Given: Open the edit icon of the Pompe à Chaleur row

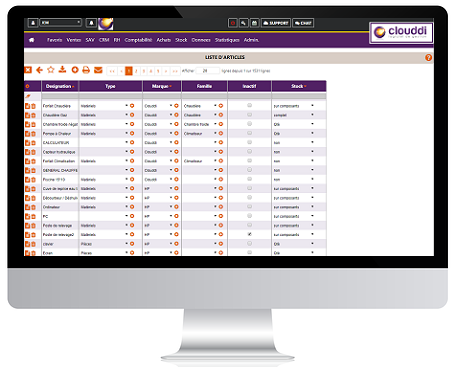Looking at the screenshot, I should 27,134.
